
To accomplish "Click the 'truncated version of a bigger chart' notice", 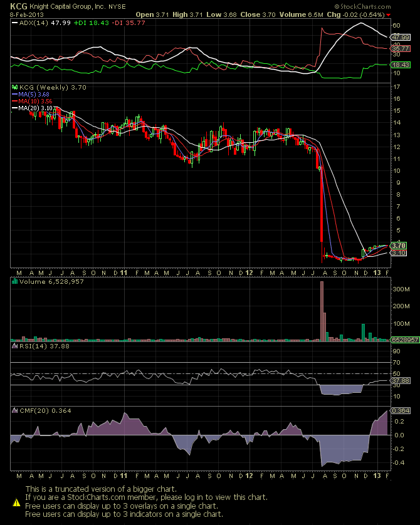I will point(101,489).
